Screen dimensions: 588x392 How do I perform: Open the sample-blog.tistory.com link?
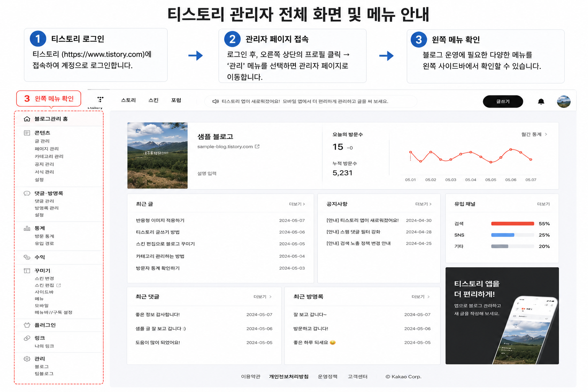[x=225, y=147]
